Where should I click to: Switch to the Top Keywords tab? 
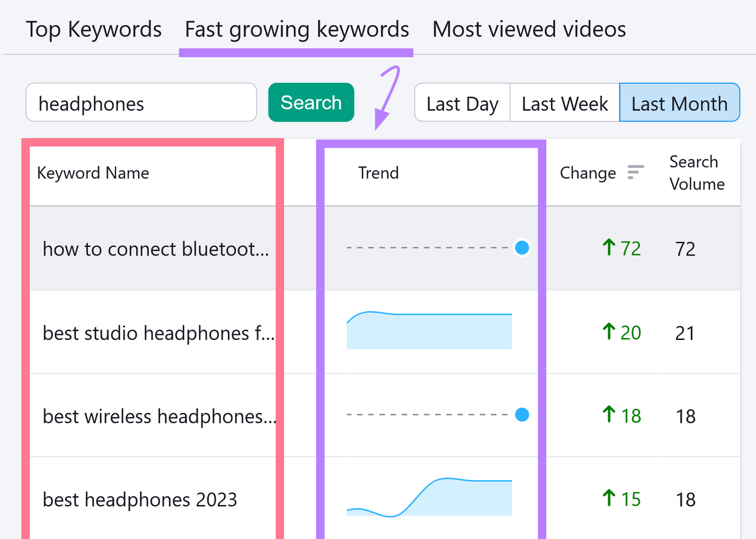point(94,29)
